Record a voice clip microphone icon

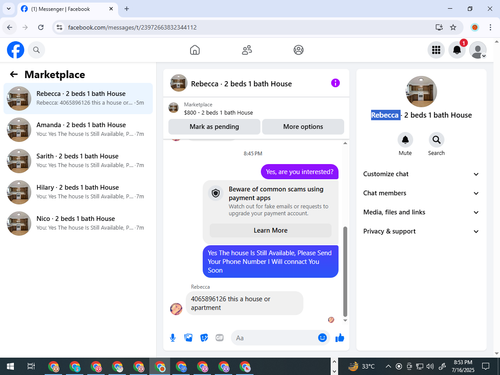(x=173, y=338)
